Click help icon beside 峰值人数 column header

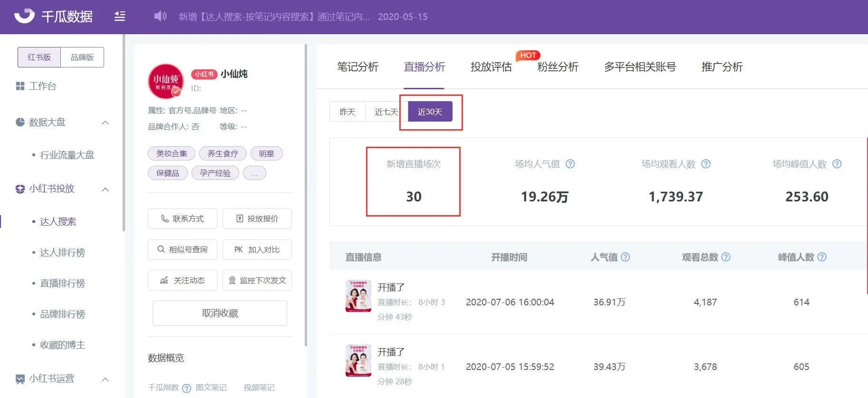[x=822, y=257]
